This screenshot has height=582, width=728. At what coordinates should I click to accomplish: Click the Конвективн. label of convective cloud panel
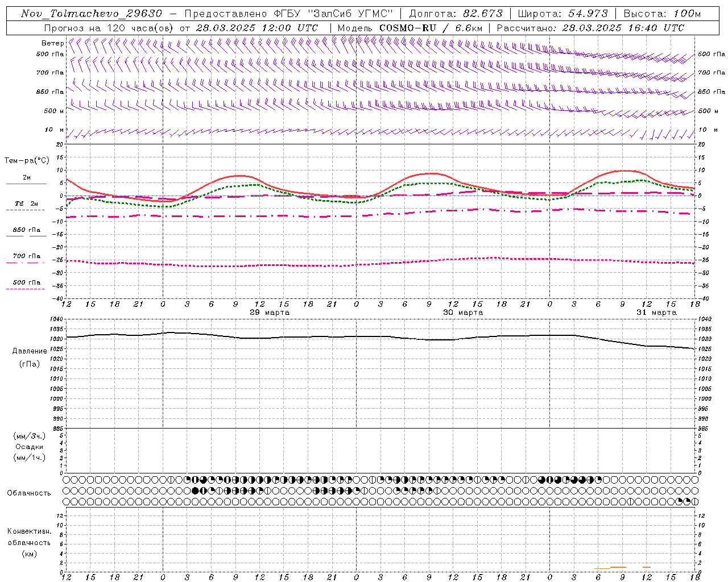[x=29, y=531]
